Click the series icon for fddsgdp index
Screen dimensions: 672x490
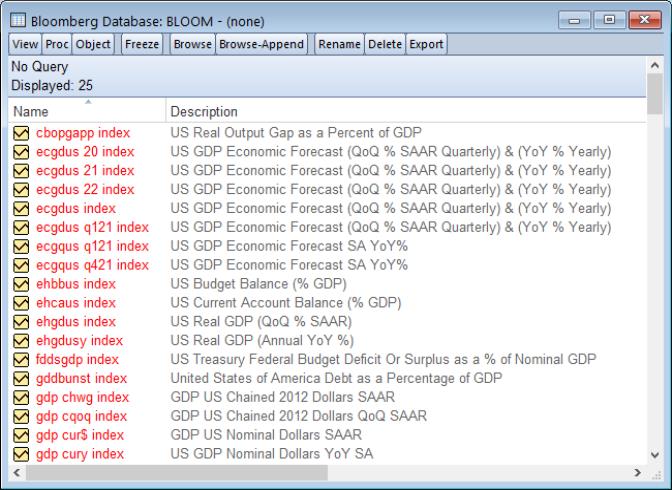[19, 359]
